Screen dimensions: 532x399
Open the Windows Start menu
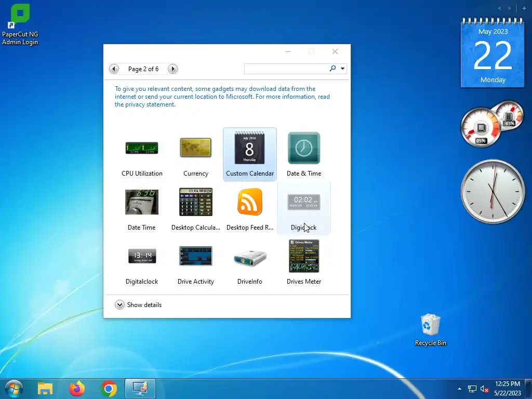coord(14,389)
